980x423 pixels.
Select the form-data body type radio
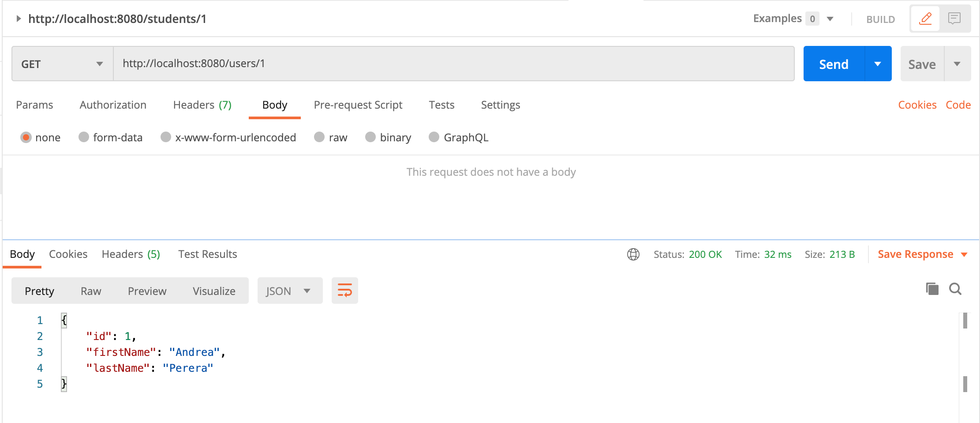tap(83, 137)
